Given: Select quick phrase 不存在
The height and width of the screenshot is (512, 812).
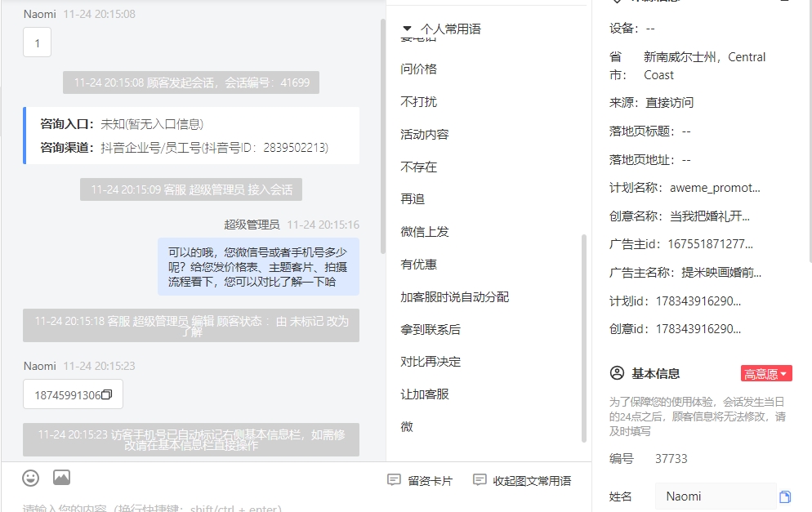Looking at the screenshot, I should pyautogui.click(x=418, y=167).
